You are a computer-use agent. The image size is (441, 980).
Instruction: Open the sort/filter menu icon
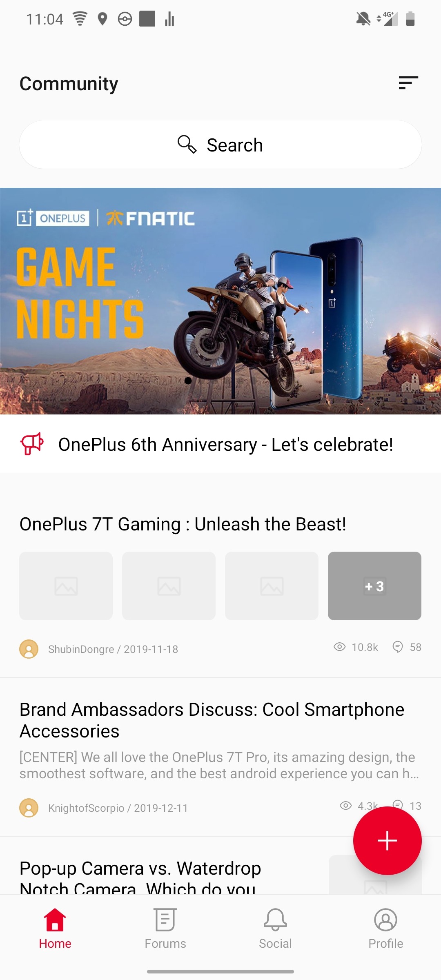[408, 83]
